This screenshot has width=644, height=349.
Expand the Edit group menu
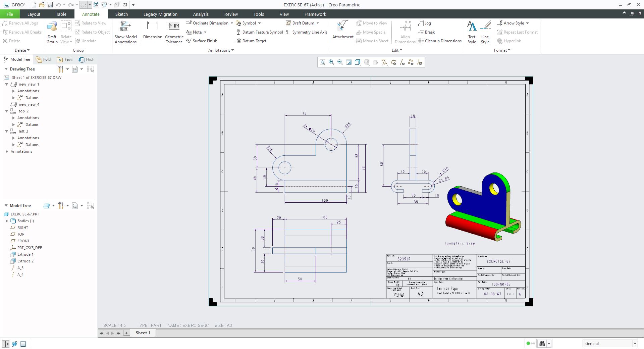[x=397, y=50]
